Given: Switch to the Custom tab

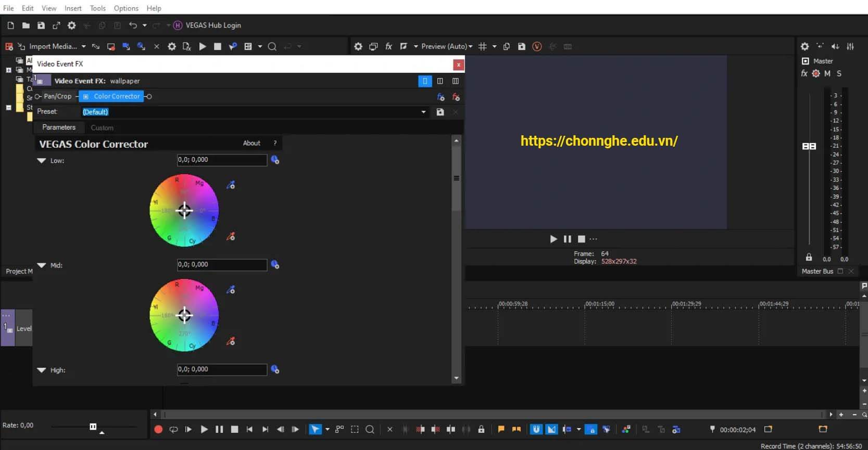Looking at the screenshot, I should [x=102, y=127].
